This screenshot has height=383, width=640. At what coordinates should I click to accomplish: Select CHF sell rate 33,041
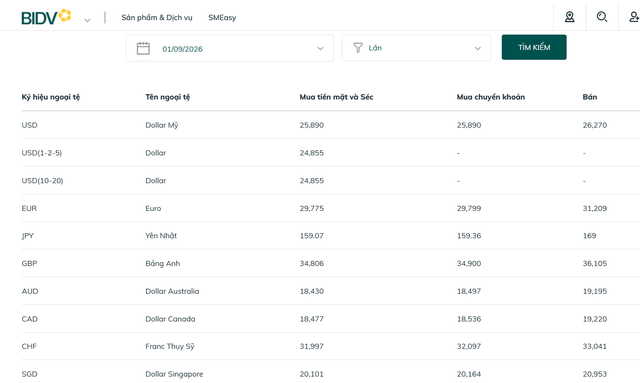click(595, 346)
